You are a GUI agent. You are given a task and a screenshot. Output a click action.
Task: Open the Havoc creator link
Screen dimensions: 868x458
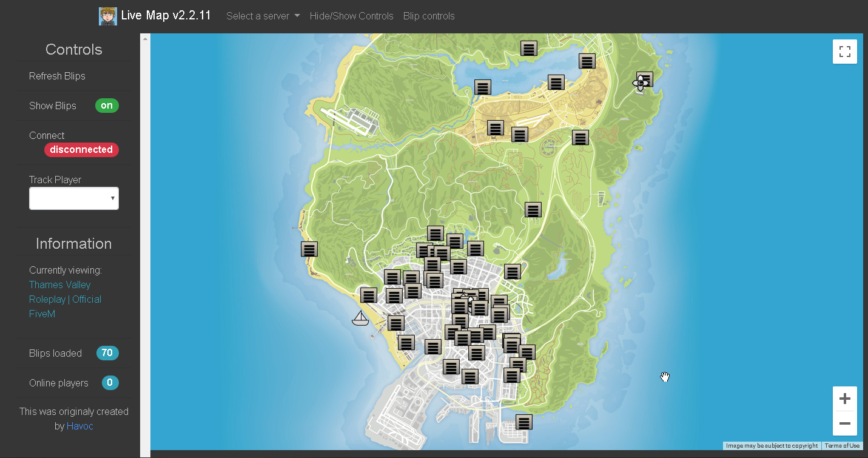80,425
